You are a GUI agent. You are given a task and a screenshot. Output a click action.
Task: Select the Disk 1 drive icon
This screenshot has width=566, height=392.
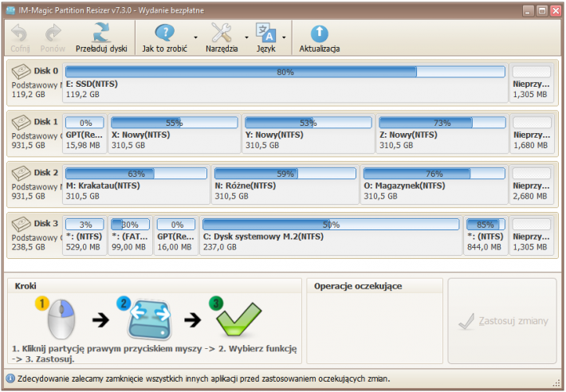22,122
